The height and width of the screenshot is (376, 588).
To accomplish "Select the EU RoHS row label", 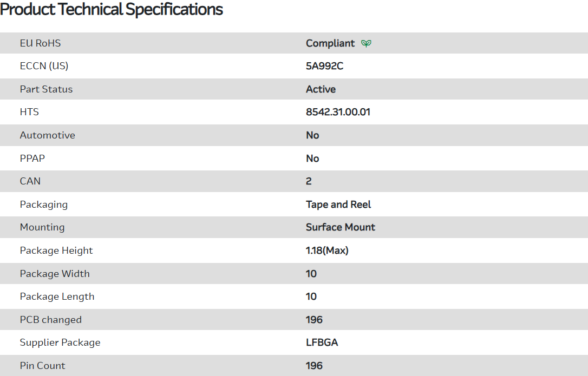I will pyautogui.click(x=41, y=43).
